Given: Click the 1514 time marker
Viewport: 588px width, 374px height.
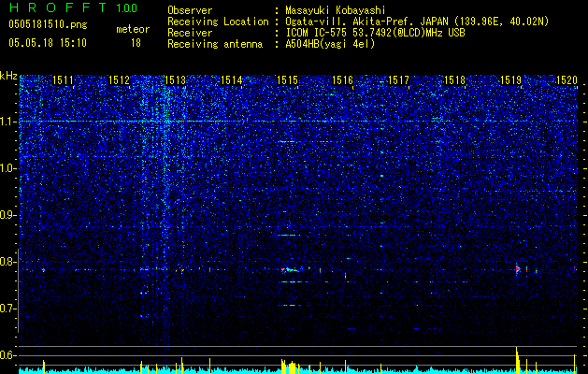Looking at the screenshot, I should tap(232, 79).
